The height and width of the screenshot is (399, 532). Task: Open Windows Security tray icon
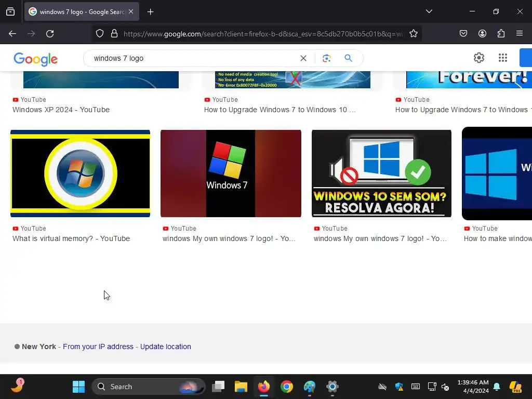click(399, 387)
